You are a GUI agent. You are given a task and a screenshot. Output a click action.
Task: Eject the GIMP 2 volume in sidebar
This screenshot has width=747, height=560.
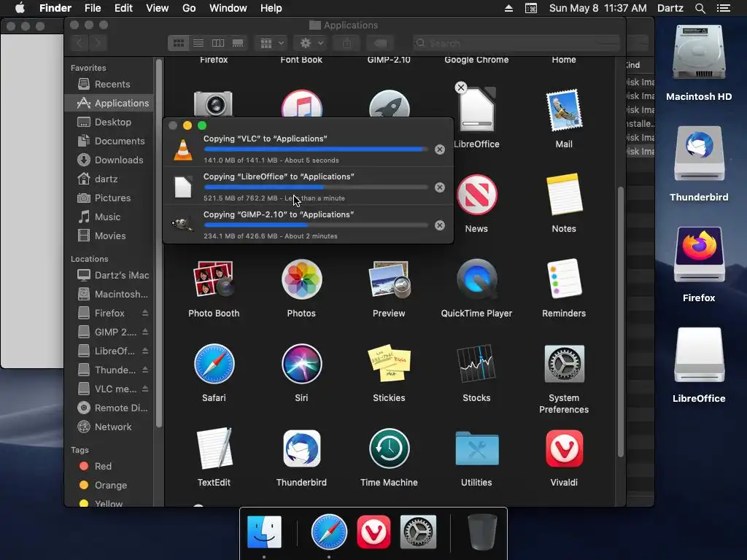pos(145,332)
